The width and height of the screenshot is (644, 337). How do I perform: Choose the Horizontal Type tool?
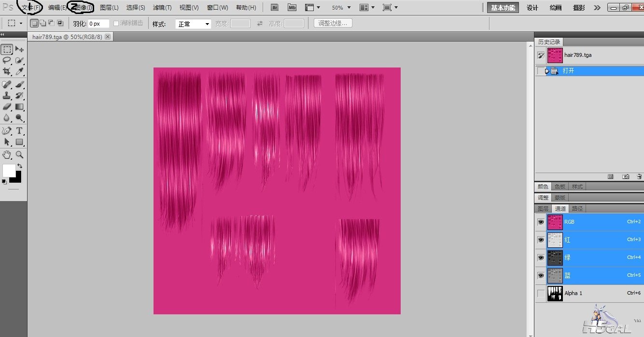tap(20, 131)
